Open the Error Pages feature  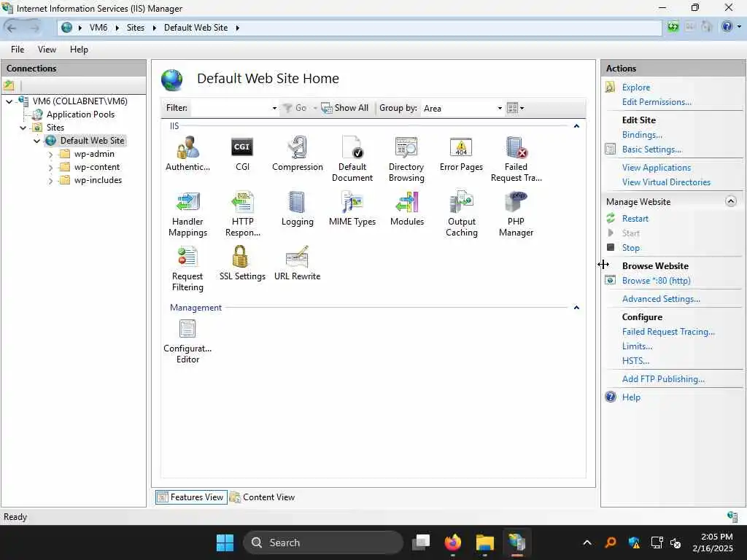point(461,153)
